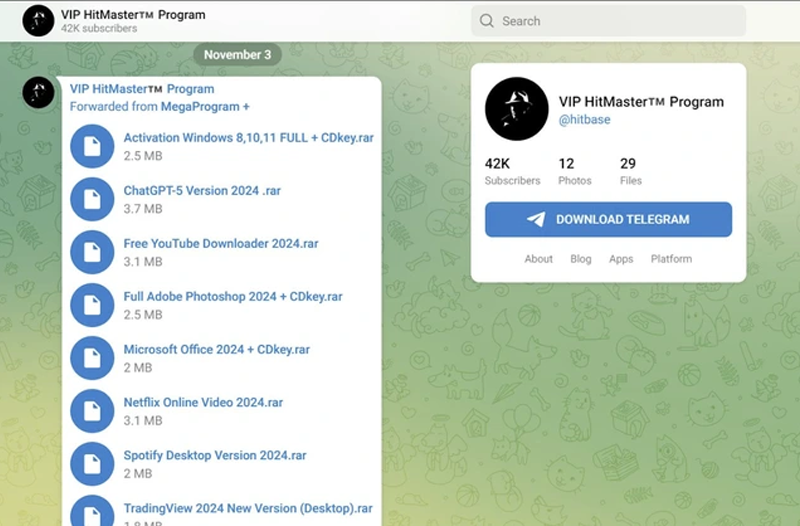The width and height of the screenshot is (800, 526).
Task: Click the small avatar beside the message
Action: pyautogui.click(x=38, y=92)
